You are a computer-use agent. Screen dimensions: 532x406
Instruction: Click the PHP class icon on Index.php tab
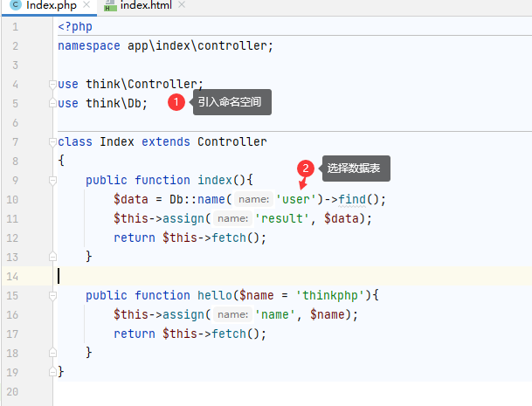15,6
